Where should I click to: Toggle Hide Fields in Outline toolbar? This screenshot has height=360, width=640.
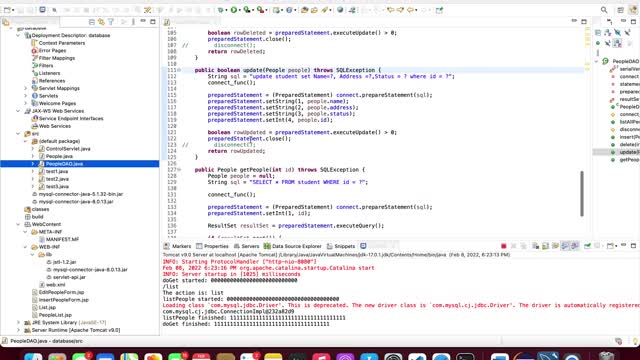(618, 33)
